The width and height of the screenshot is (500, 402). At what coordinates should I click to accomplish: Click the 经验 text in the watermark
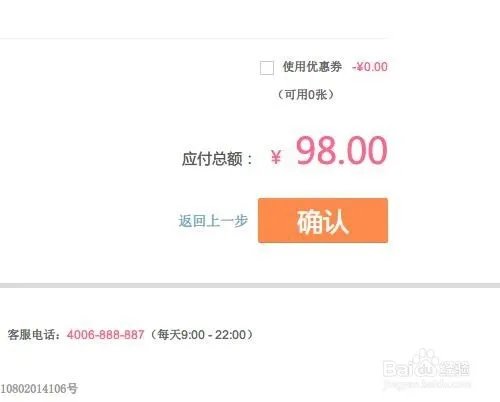coord(454,368)
